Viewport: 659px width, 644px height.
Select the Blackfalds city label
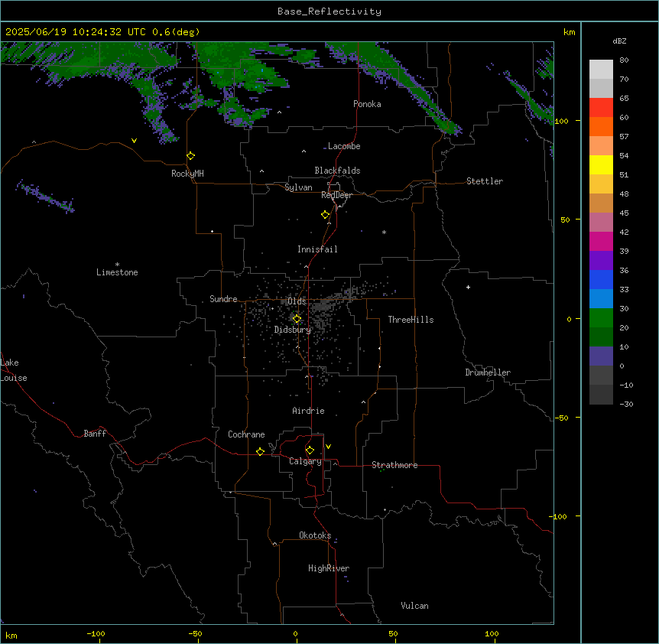[x=337, y=171]
